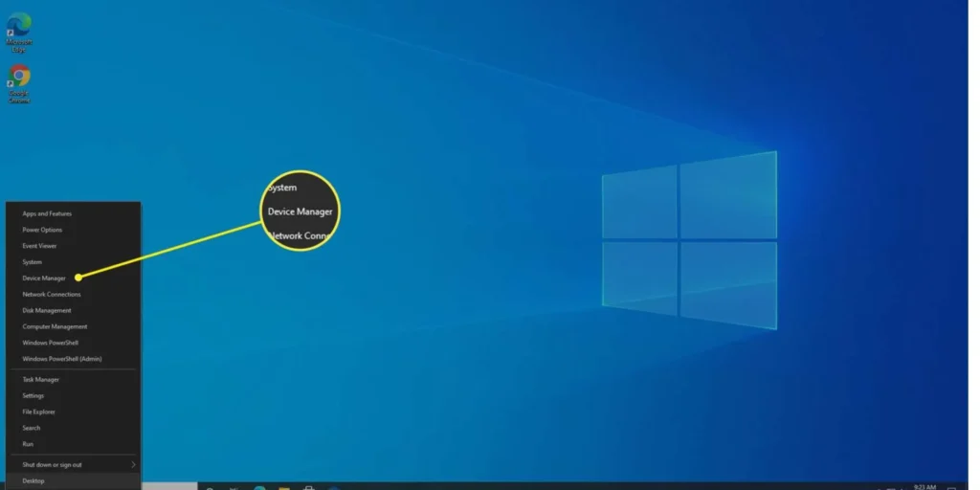Select Power Options in the menu
980x490 pixels.
click(73, 230)
